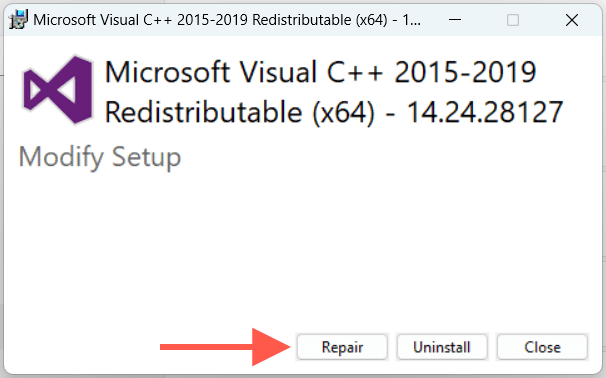This screenshot has width=606, height=378.
Task: Click the truncated ellipsis in the window title
Action: (415, 20)
